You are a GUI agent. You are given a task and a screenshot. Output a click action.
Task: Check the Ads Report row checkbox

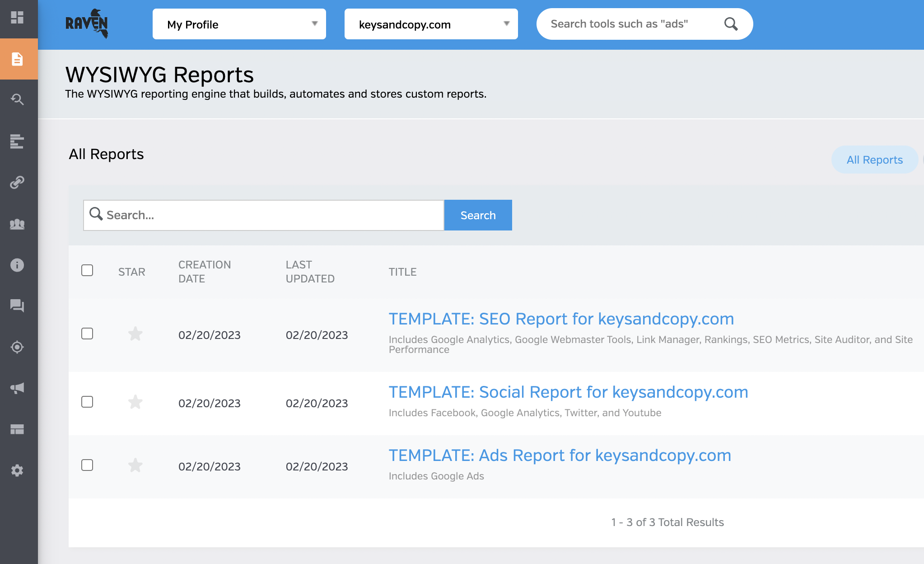click(x=87, y=465)
